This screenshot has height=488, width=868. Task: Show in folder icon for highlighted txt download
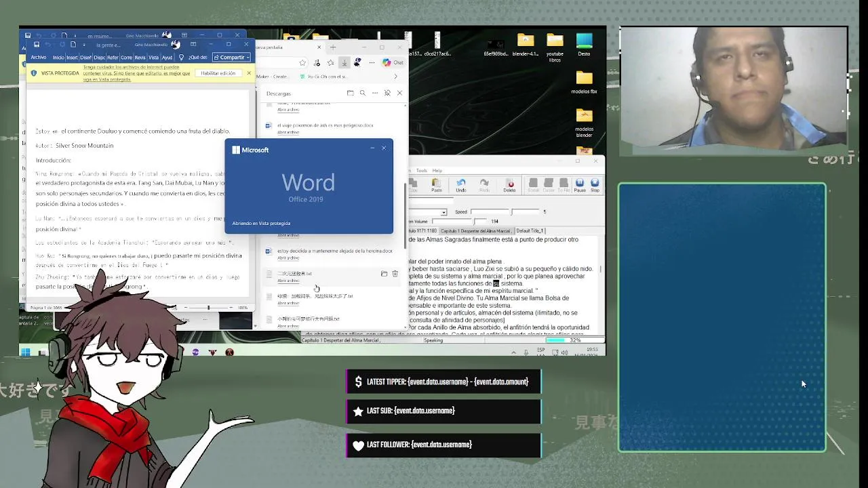tap(384, 274)
